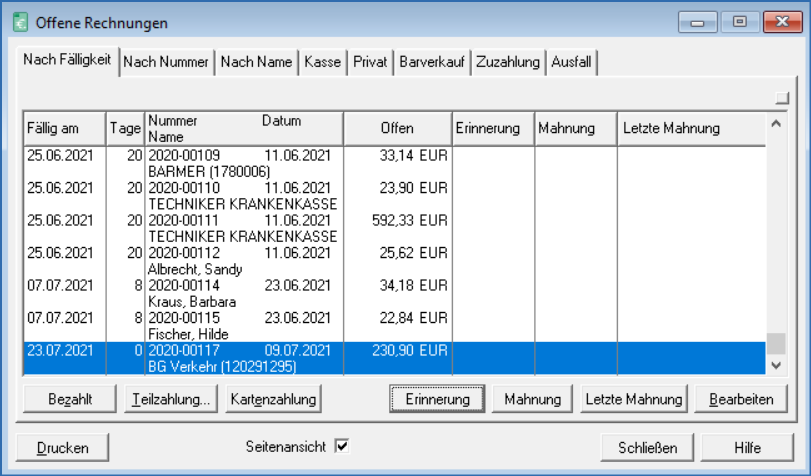The height and width of the screenshot is (476, 811).
Task: Switch to the Ausfall tab
Action: pos(571,62)
